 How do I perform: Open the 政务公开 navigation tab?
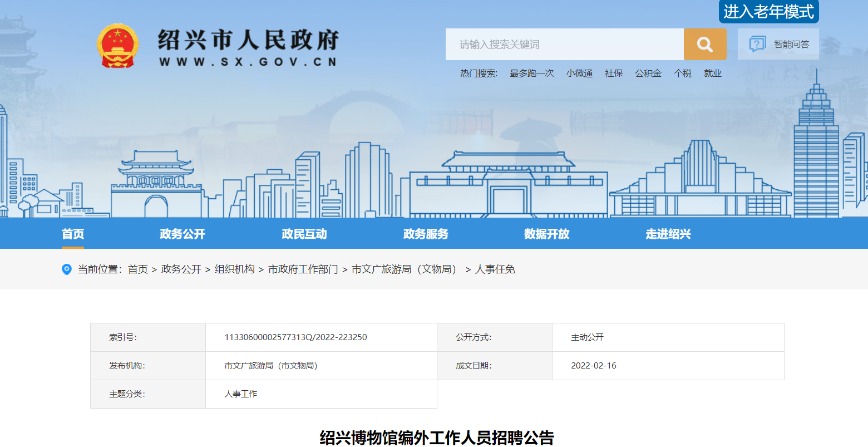(x=183, y=234)
